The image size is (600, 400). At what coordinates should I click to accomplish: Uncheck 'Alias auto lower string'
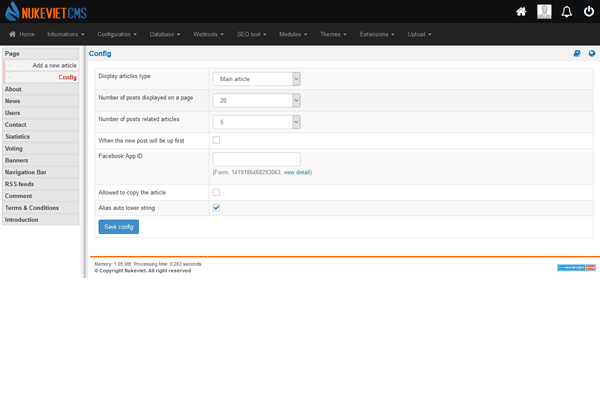(216, 208)
